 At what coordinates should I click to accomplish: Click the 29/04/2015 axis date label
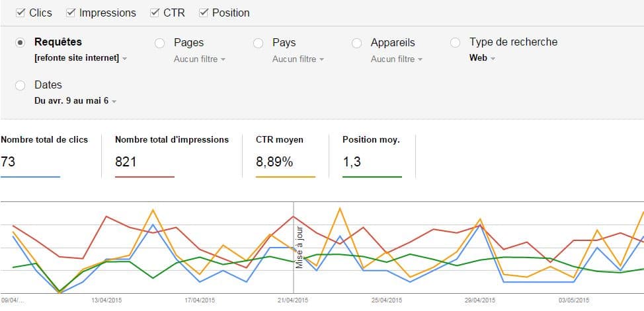(x=480, y=300)
